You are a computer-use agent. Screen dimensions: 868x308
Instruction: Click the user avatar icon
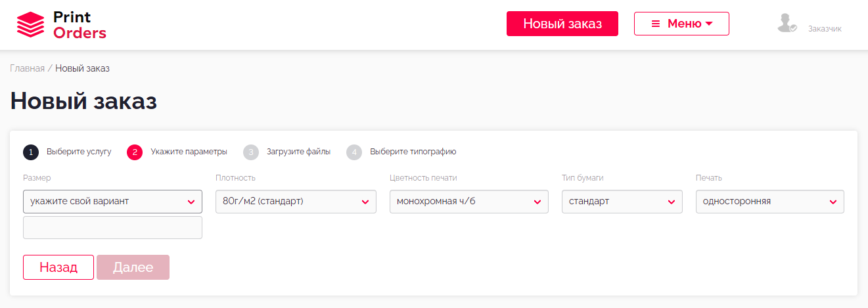[786, 24]
